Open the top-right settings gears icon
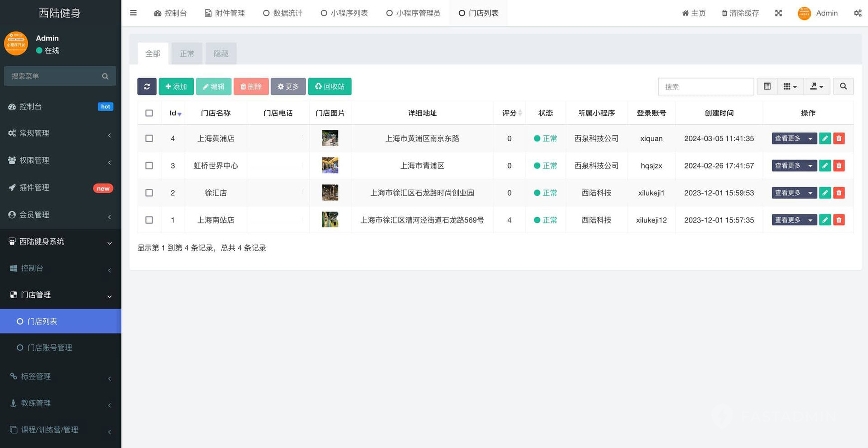The image size is (868, 448). (x=857, y=13)
